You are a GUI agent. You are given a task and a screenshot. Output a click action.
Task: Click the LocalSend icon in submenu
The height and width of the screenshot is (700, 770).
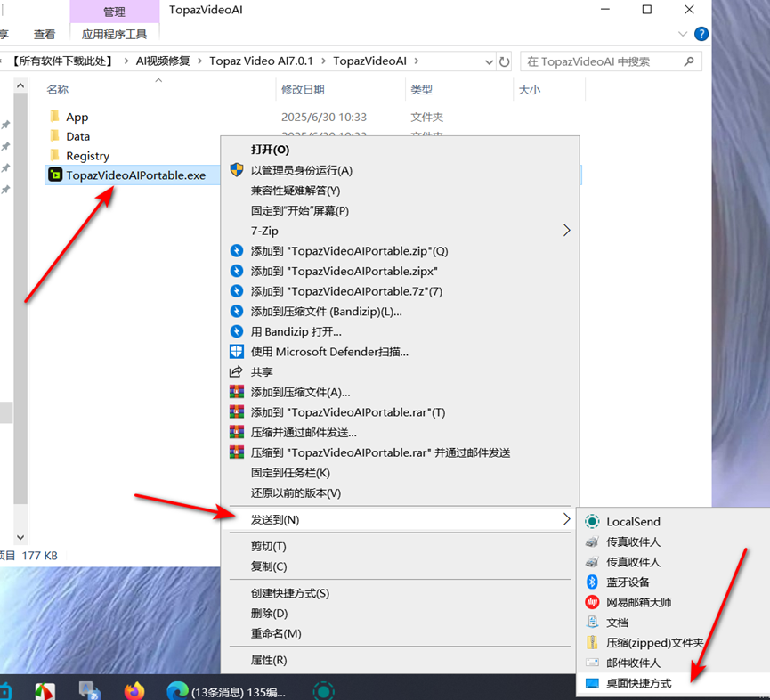tap(592, 521)
